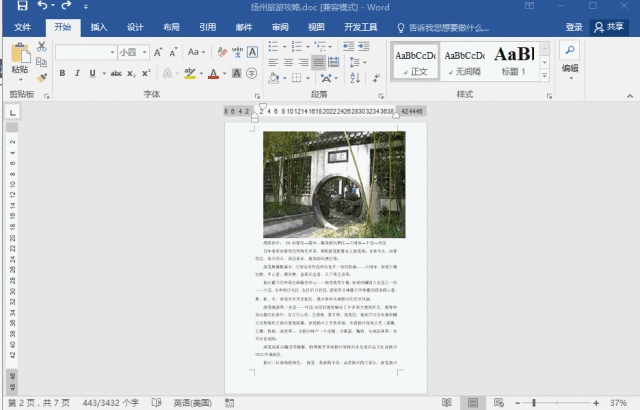Viewport: 640px width, 410px height.
Task: Click the 登录 (Sign in) button
Action: tap(574, 27)
